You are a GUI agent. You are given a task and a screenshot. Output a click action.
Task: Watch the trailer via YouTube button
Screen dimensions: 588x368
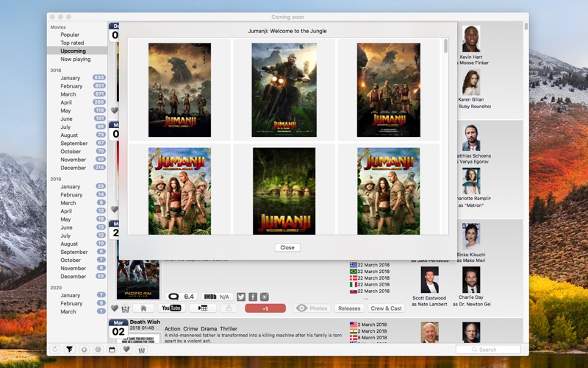[171, 308]
